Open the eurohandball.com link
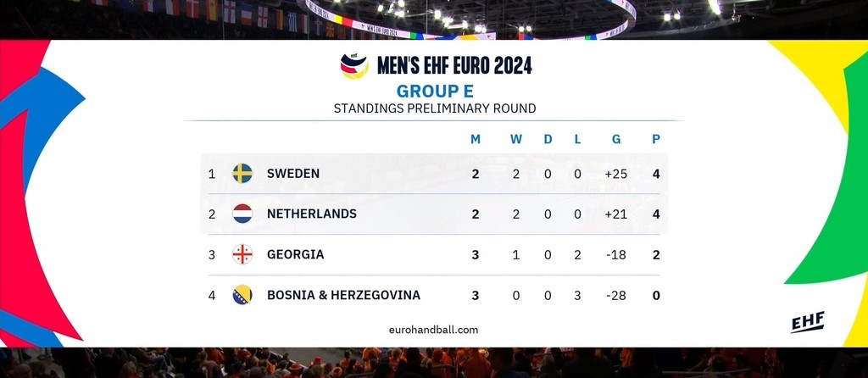 [433, 330]
